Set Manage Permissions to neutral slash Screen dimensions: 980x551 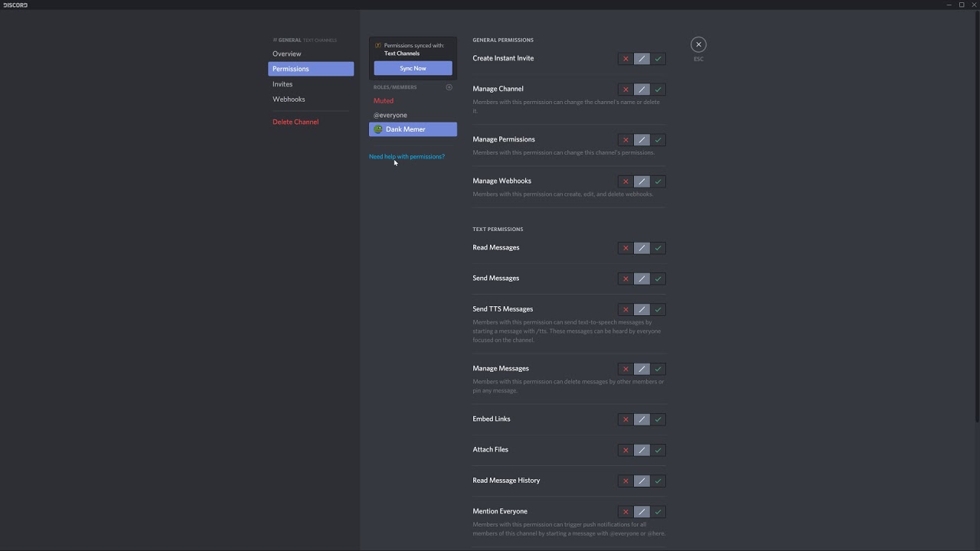pos(642,140)
